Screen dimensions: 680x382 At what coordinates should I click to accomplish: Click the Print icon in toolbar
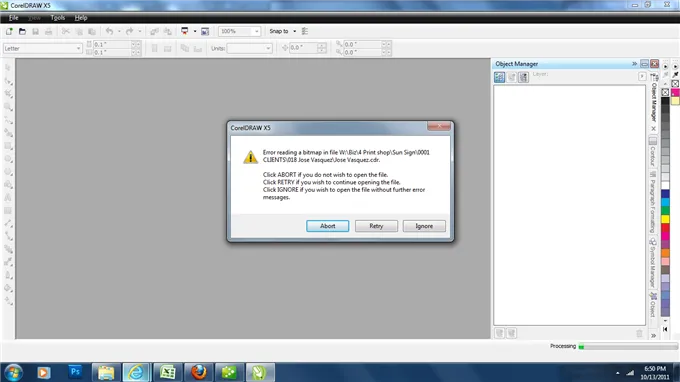click(x=49, y=31)
